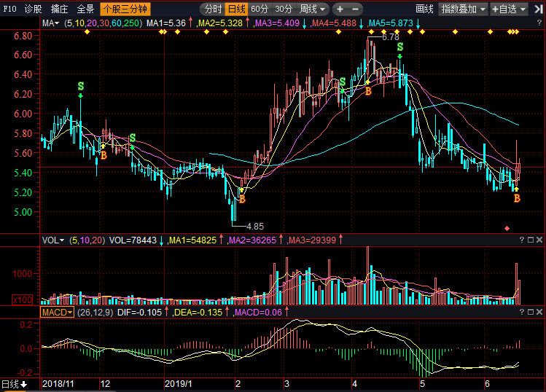Open the MACD indicator selector dropdown

[56, 312]
